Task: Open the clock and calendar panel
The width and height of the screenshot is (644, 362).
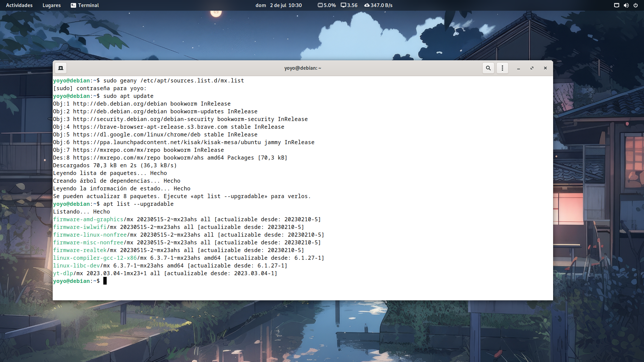Action: pos(278,5)
